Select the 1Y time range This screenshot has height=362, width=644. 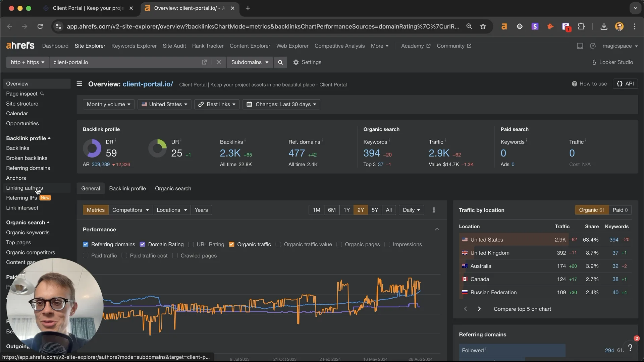click(x=346, y=210)
